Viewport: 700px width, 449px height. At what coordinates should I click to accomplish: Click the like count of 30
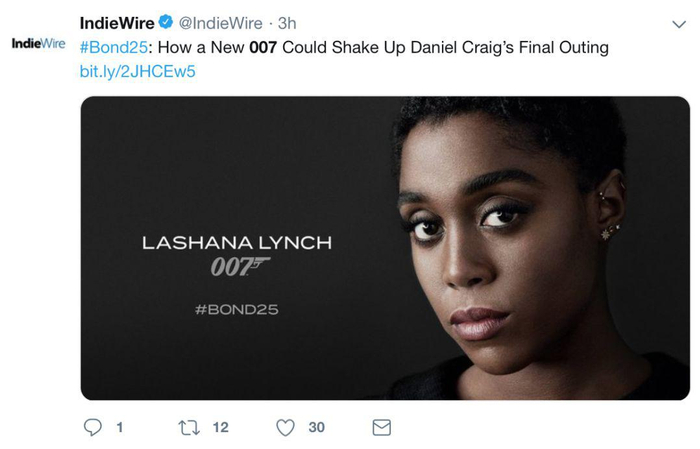click(316, 427)
